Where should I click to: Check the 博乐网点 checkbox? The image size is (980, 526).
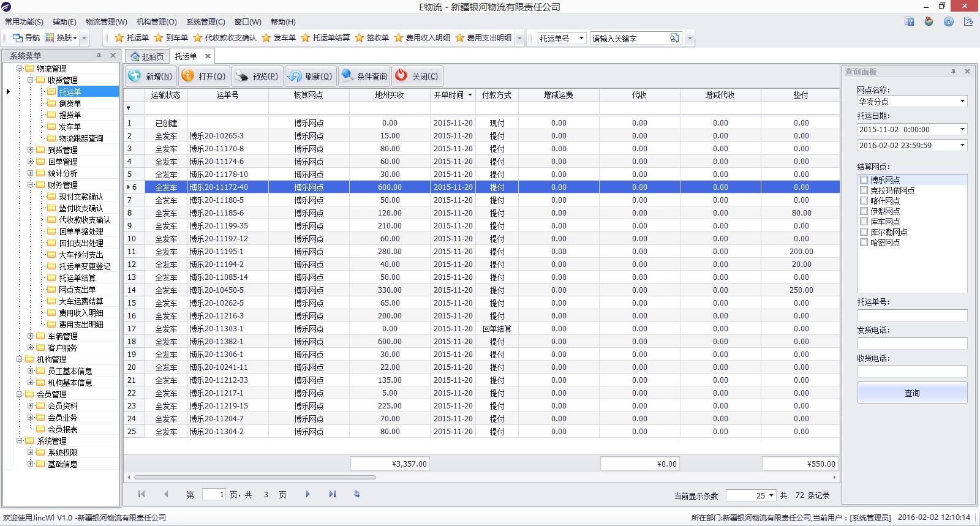click(864, 180)
